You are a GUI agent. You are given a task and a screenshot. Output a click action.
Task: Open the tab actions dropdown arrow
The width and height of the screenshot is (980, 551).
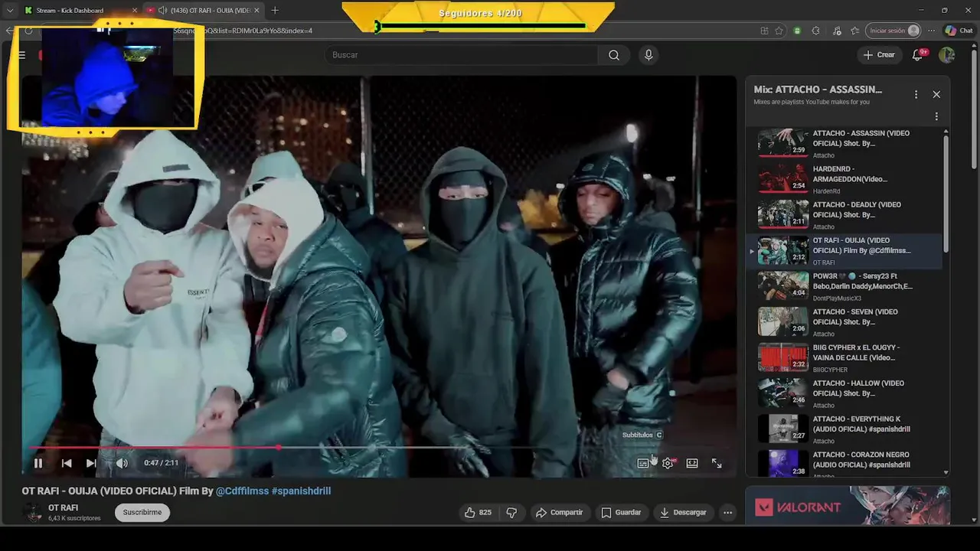coord(9,11)
